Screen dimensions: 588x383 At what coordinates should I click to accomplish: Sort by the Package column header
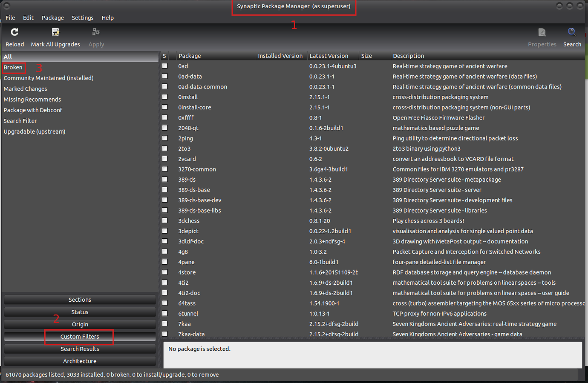[215, 56]
